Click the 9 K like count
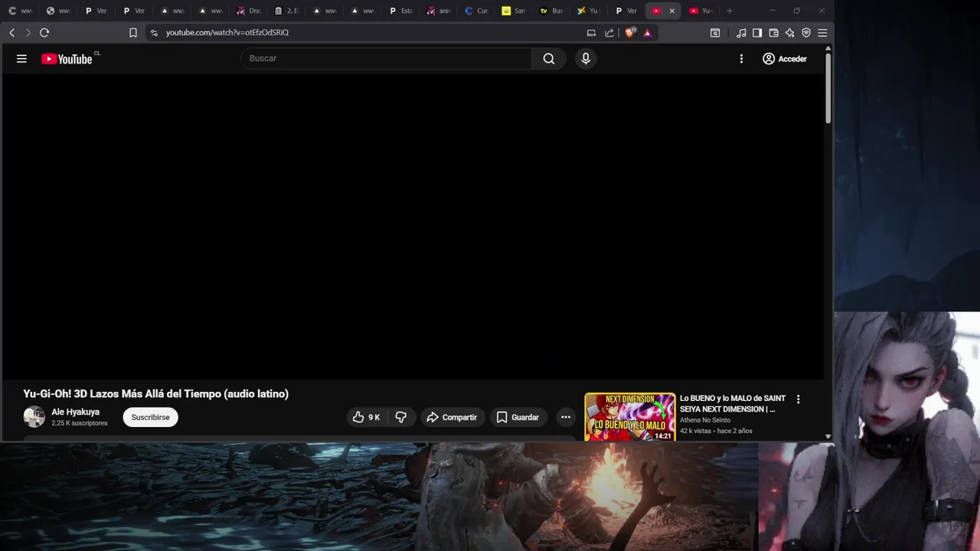 [374, 417]
